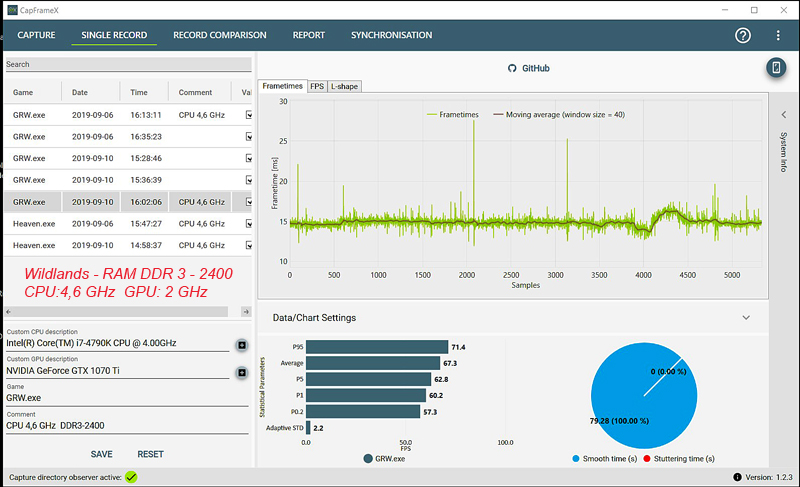Open the CAPTURE tab
Image resolution: width=800 pixels, height=487 pixels.
[36, 35]
